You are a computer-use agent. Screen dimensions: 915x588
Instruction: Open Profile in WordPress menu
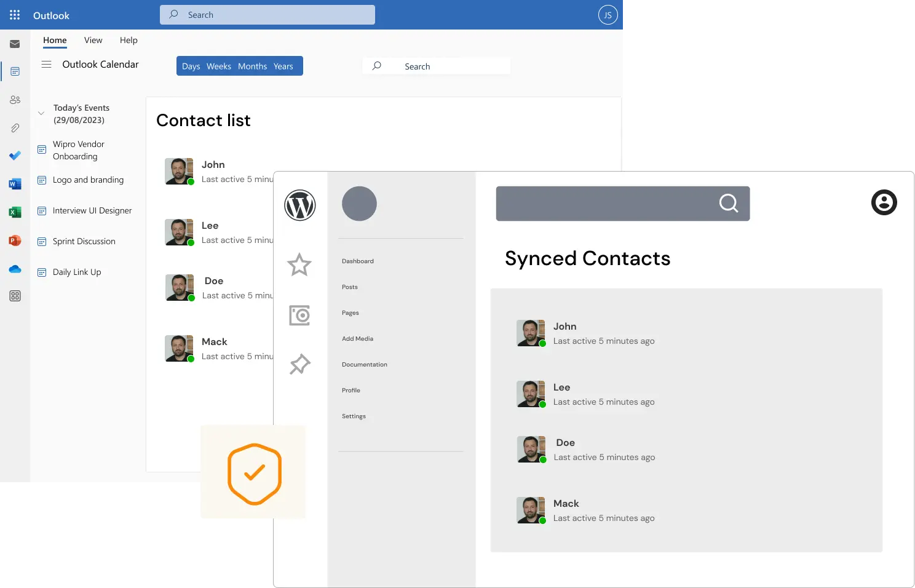tap(351, 391)
